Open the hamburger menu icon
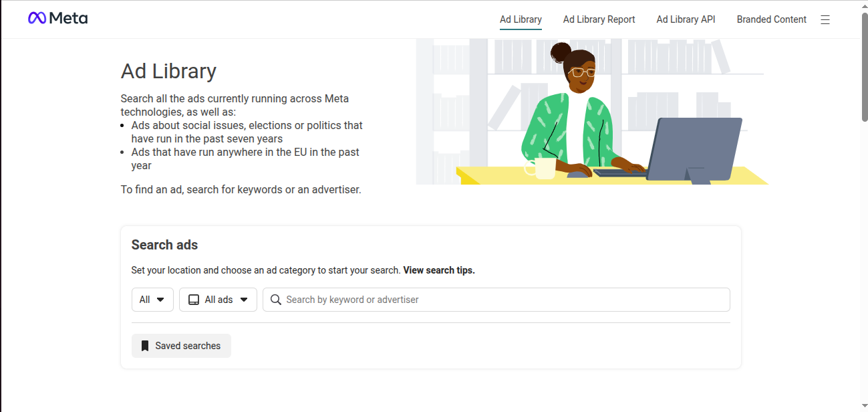Screen dimensions: 868x412 coord(825,20)
